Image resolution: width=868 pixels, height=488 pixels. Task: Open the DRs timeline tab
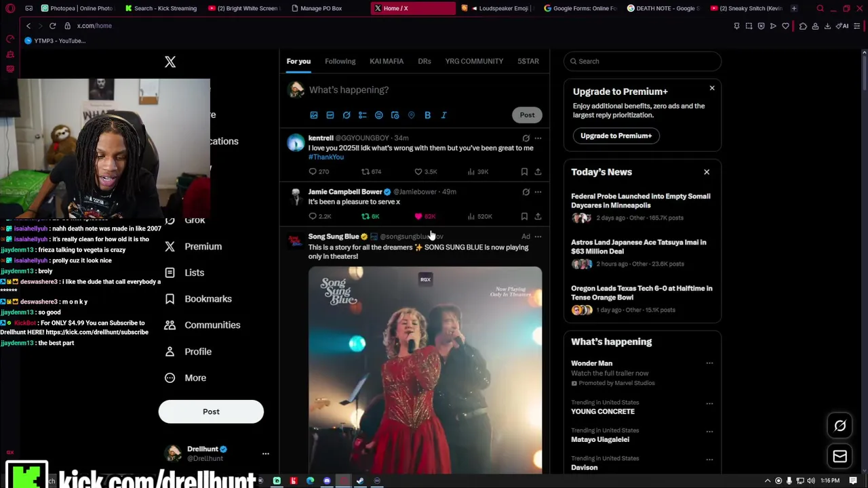425,61
